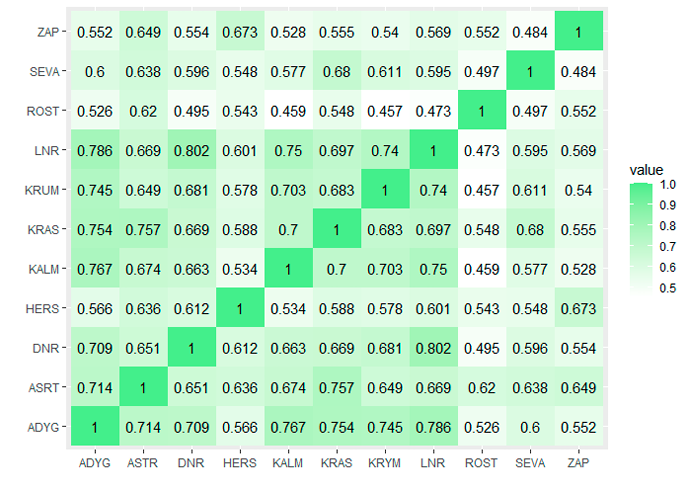The width and height of the screenshot is (691, 493).
Task: Click the 0.5 tick label in the legend
Action: point(666,287)
